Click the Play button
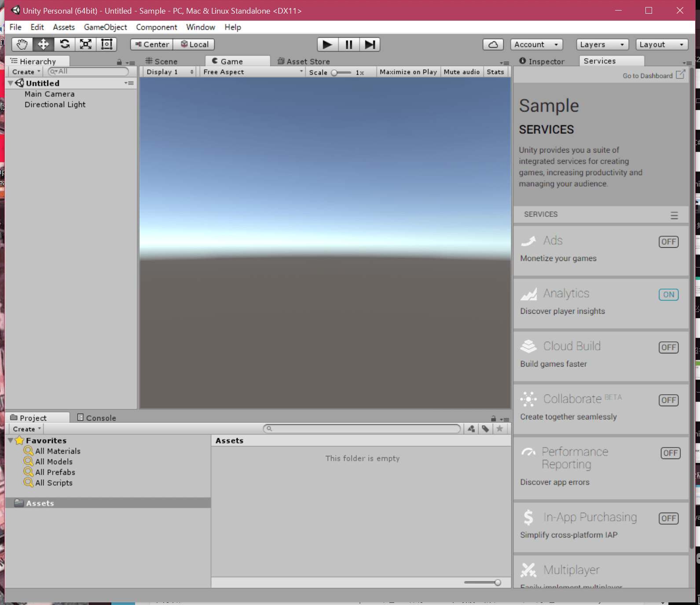This screenshot has width=700, height=605. pyautogui.click(x=327, y=44)
